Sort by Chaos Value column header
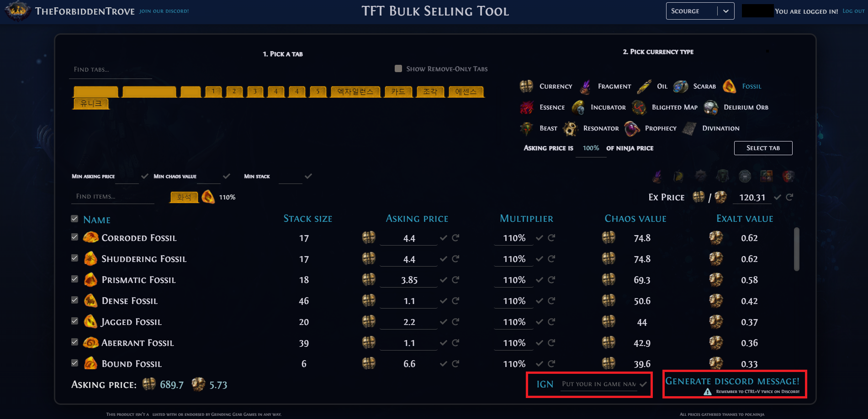 point(635,219)
